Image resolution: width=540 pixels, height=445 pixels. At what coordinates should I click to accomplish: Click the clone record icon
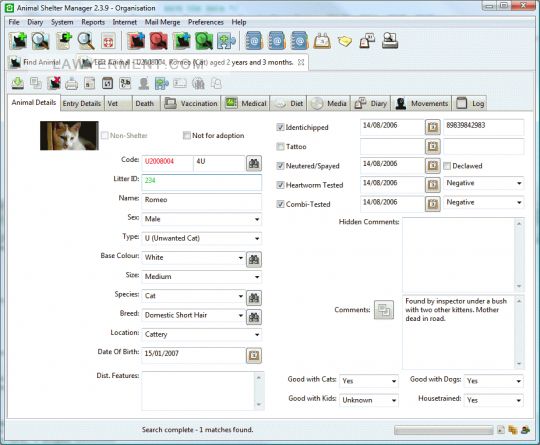coord(35,83)
